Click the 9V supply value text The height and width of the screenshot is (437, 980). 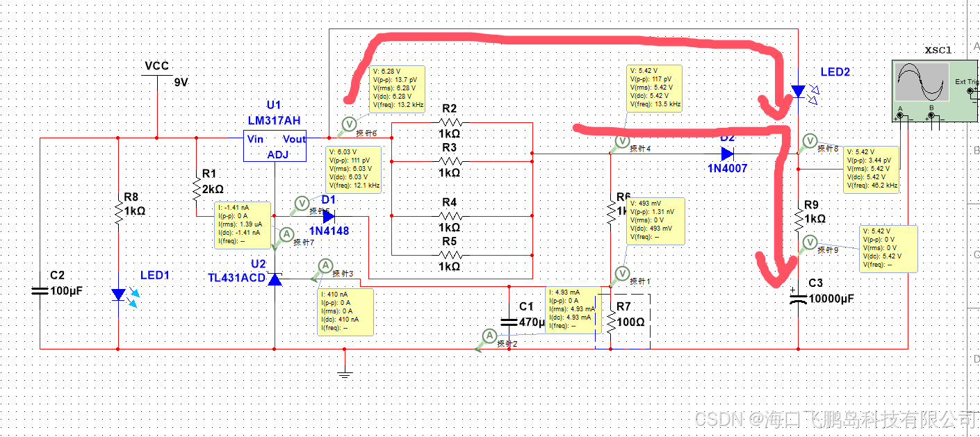(x=181, y=82)
